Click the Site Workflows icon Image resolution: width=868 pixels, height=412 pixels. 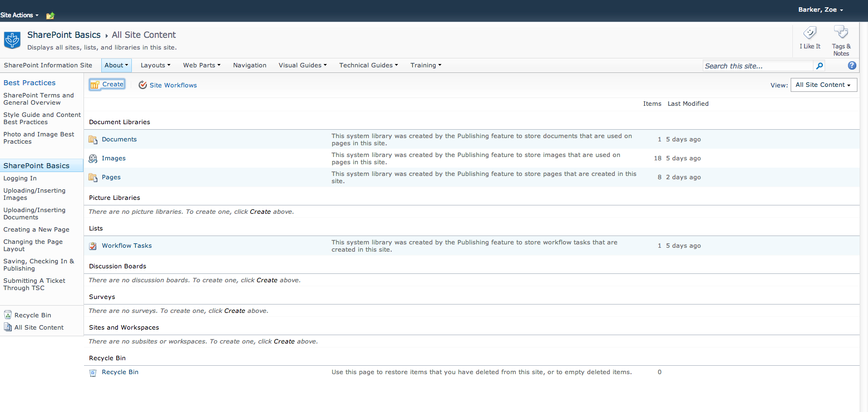point(142,85)
